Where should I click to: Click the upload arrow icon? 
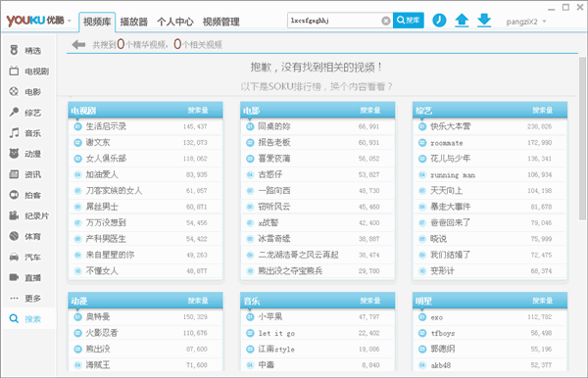point(462,21)
